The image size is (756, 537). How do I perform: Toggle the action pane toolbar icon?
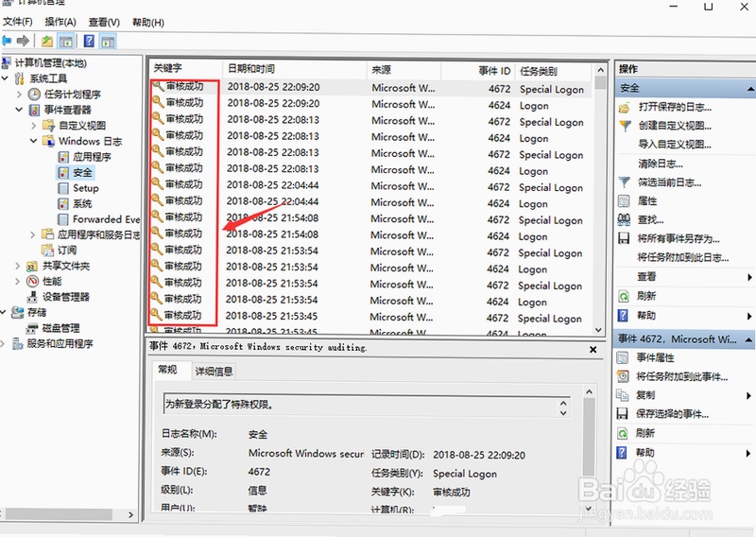coord(108,41)
